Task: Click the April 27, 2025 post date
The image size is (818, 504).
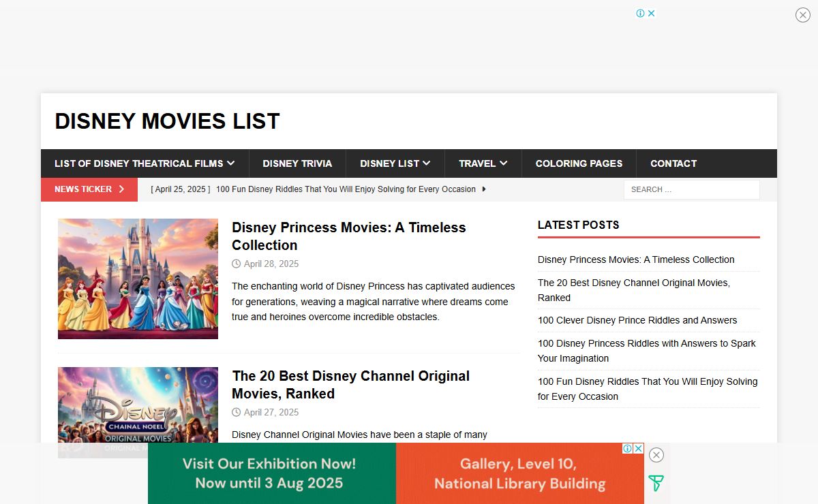Action: pyautogui.click(x=271, y=412)
